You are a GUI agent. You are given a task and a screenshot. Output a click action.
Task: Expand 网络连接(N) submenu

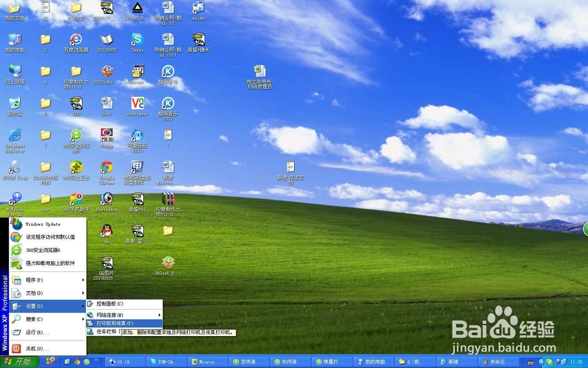(x=125, y=315)
